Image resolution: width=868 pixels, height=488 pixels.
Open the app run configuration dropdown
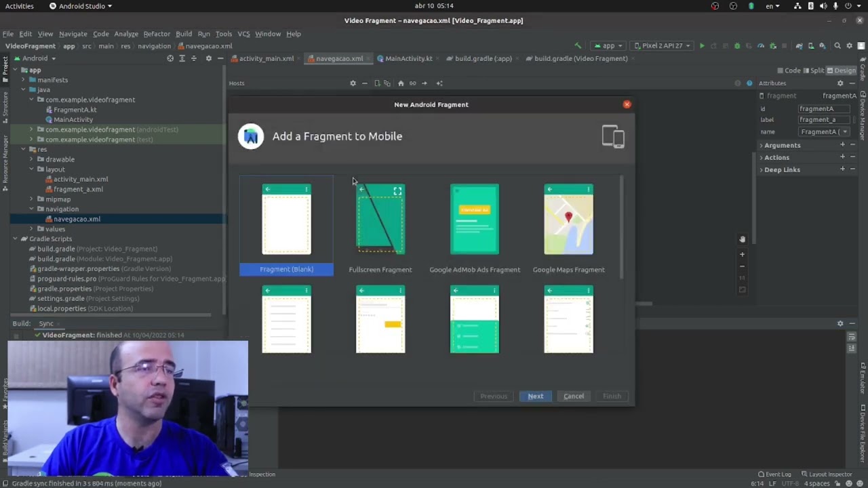click(608, 46)
